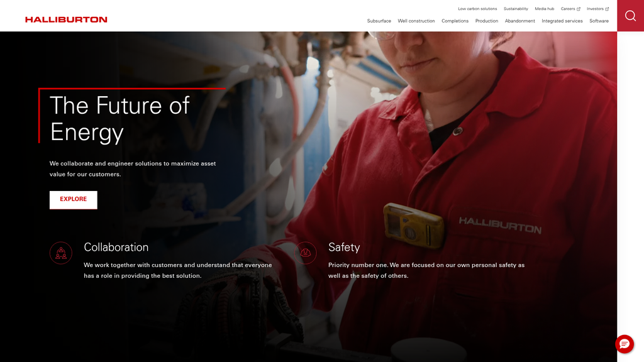Select the Safety heading
The width and height of the screenshot is (644, 362).
point(344,247)
